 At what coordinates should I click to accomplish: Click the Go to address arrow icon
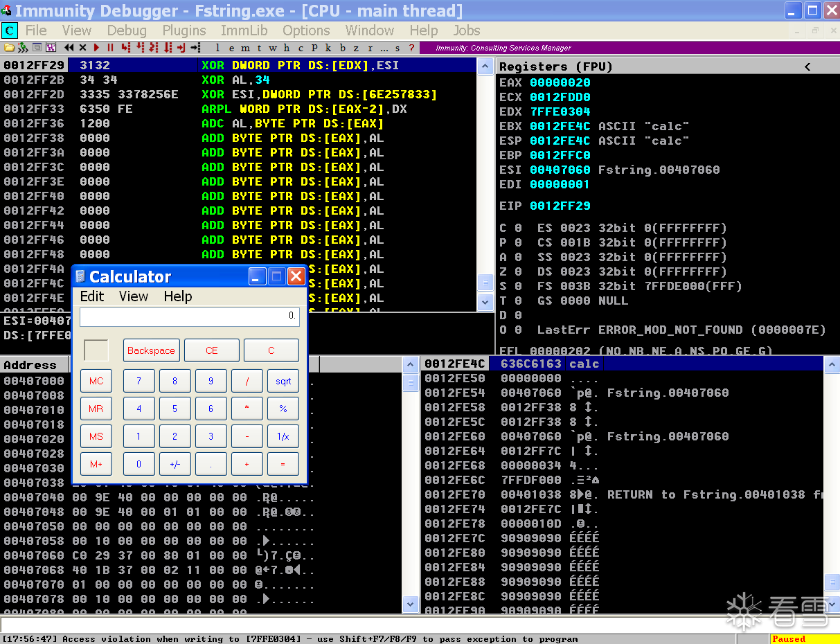point(195,48)
